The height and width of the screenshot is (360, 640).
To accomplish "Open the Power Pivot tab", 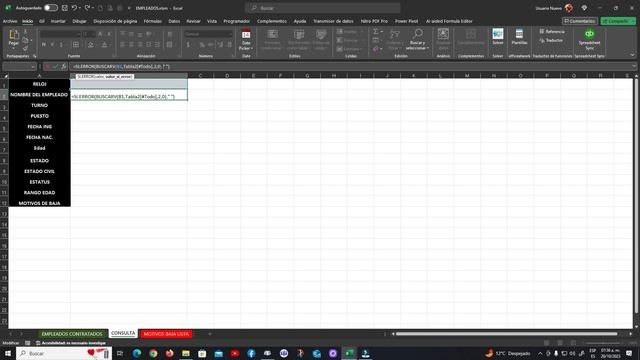I will pos(407,21).
